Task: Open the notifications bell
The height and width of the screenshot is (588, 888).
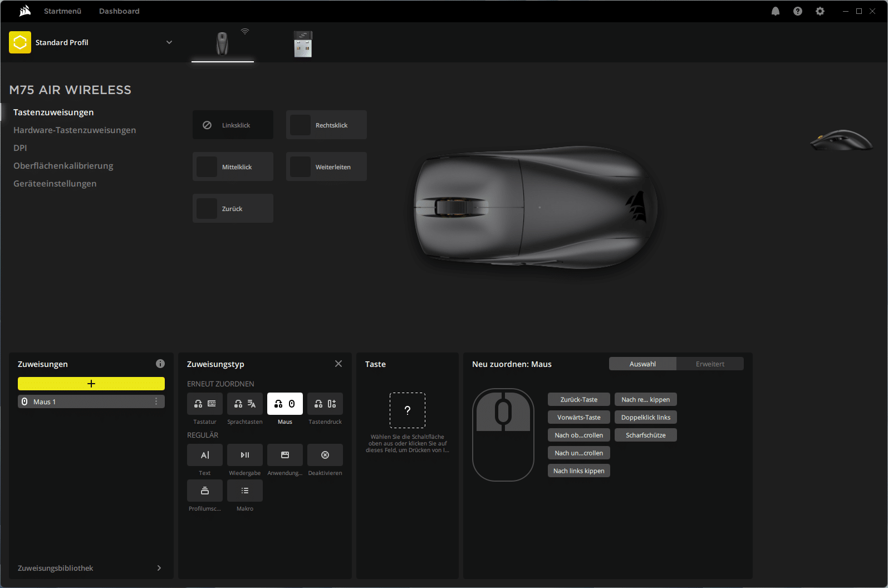Action: 775,11
